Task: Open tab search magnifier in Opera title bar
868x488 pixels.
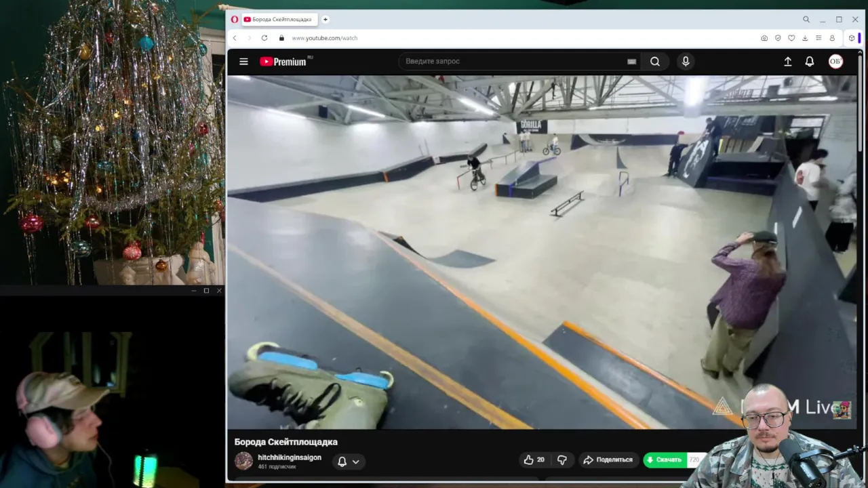Action: [x=806, y=20]
